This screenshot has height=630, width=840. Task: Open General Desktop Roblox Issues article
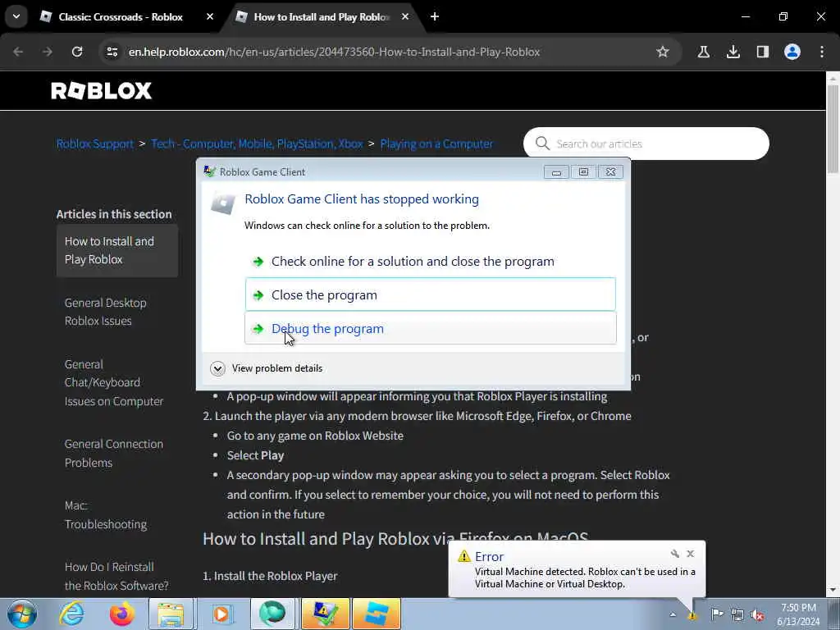(106, 312)
